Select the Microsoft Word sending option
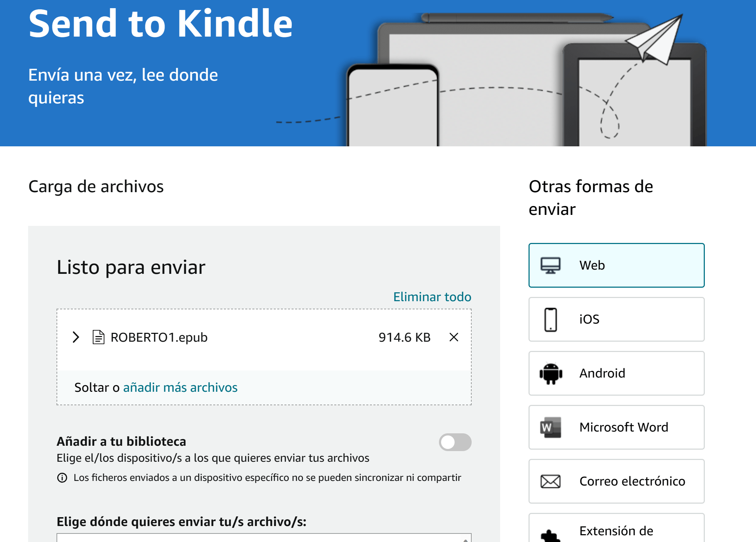Viewport: 756px width, 542px height. click(616, 427)
